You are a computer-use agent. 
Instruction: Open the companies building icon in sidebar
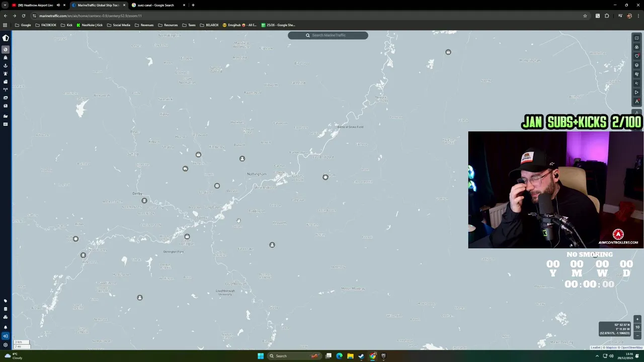[x=6, y=81]
